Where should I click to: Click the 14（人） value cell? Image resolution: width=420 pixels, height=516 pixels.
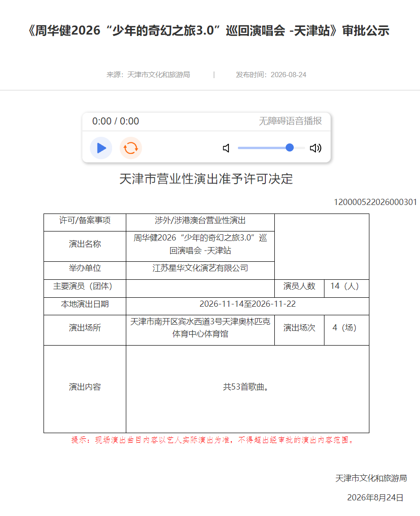(347, 289)
